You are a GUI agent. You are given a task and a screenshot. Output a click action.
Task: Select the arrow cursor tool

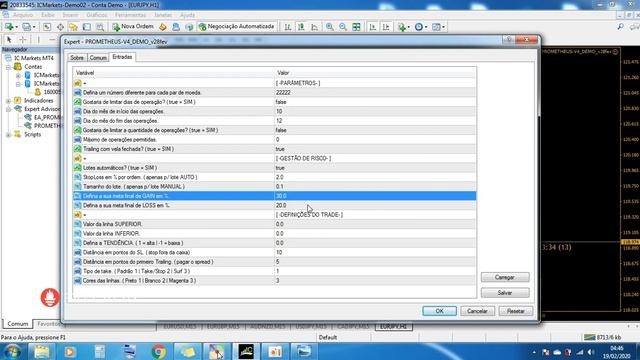9,40
